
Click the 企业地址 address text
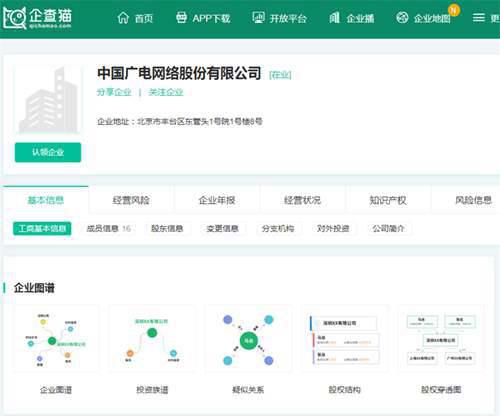coord(180,121)
